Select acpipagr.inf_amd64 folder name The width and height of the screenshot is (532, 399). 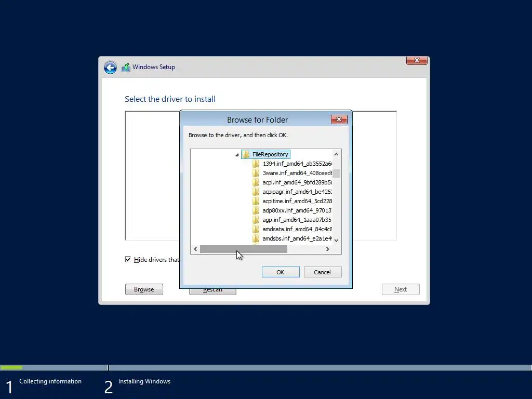point(297,192)
